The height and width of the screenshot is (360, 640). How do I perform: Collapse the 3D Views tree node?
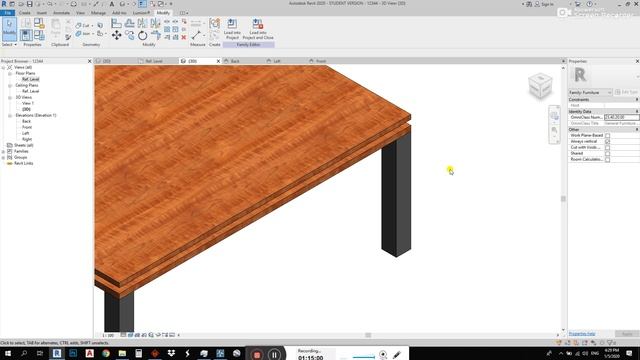click(x=10, y=98)
